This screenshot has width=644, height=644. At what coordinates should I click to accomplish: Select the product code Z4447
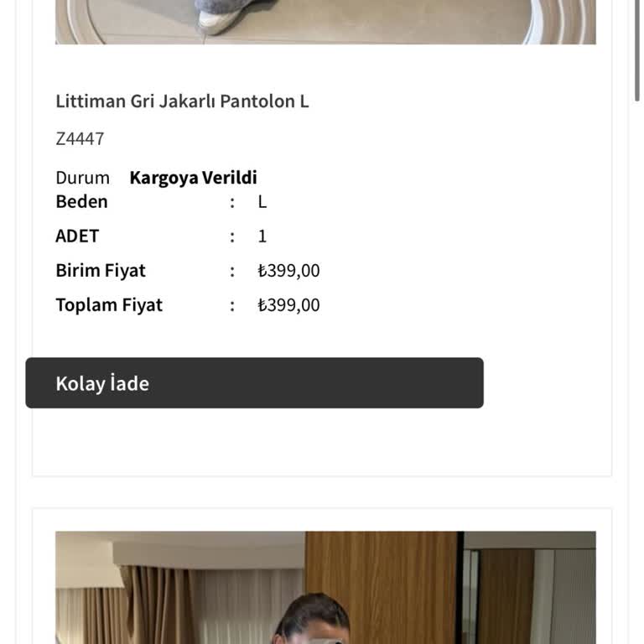pos(80,139)
